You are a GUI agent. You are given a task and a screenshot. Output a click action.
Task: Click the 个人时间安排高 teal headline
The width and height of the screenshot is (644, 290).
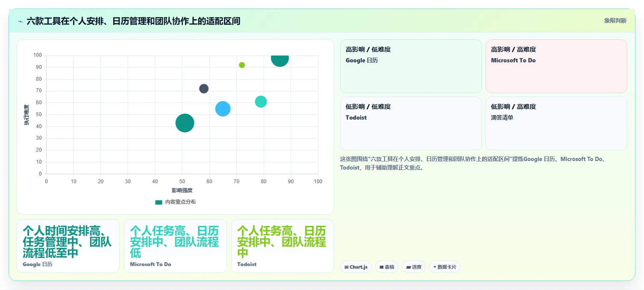point(67,242)
